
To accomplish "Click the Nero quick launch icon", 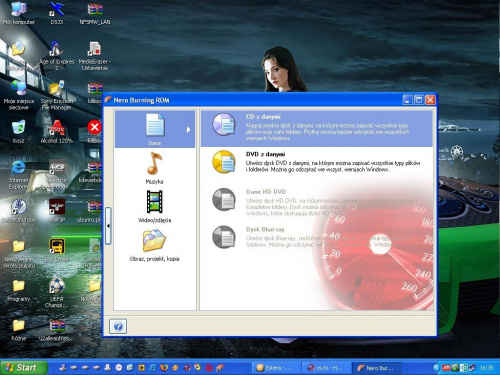I will click(x=220, y=367).
